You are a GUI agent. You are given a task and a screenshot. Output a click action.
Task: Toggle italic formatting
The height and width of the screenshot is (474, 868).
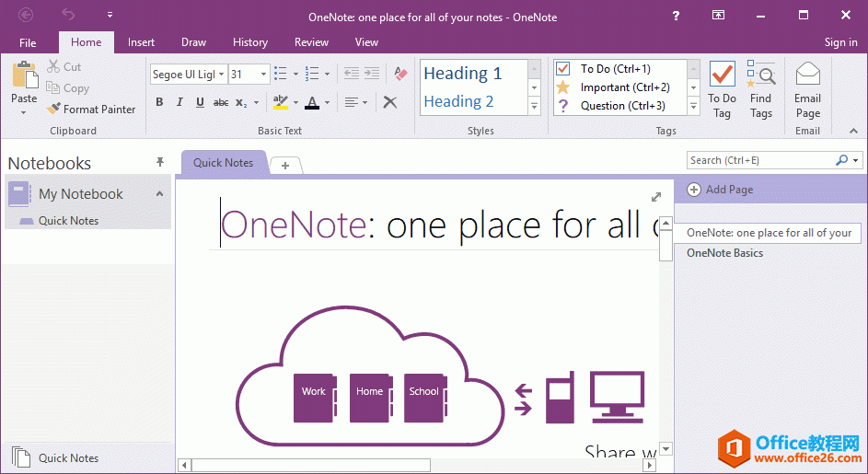click(x=179, y=102)
